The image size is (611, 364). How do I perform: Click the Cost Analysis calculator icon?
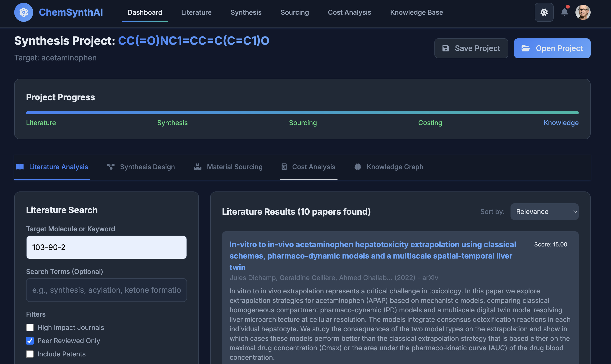coord(284,167)
